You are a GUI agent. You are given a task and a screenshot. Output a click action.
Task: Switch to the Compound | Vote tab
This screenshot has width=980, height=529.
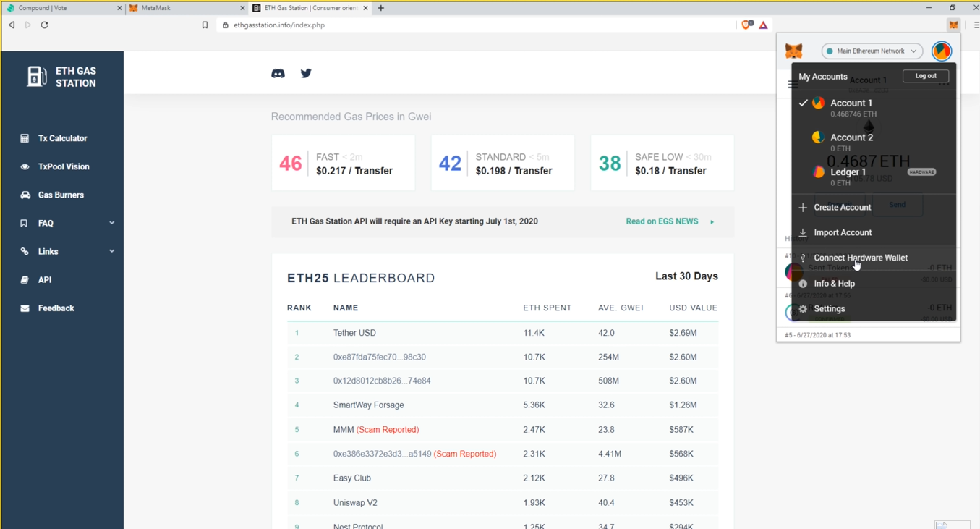pyautogui.click(x=64, y=8)
